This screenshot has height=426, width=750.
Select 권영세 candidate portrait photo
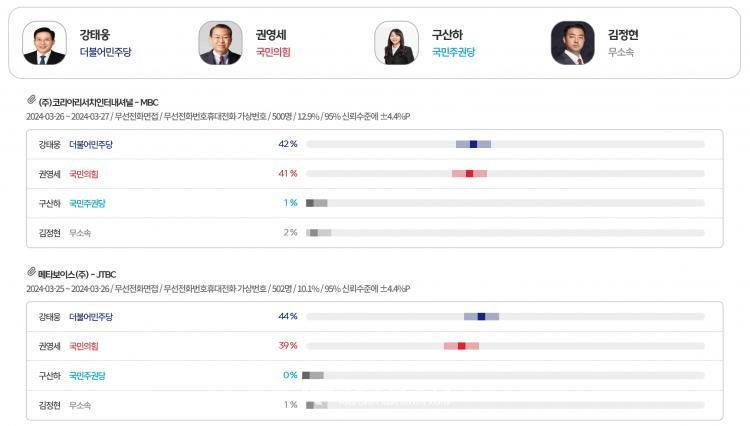pos(221,43)
